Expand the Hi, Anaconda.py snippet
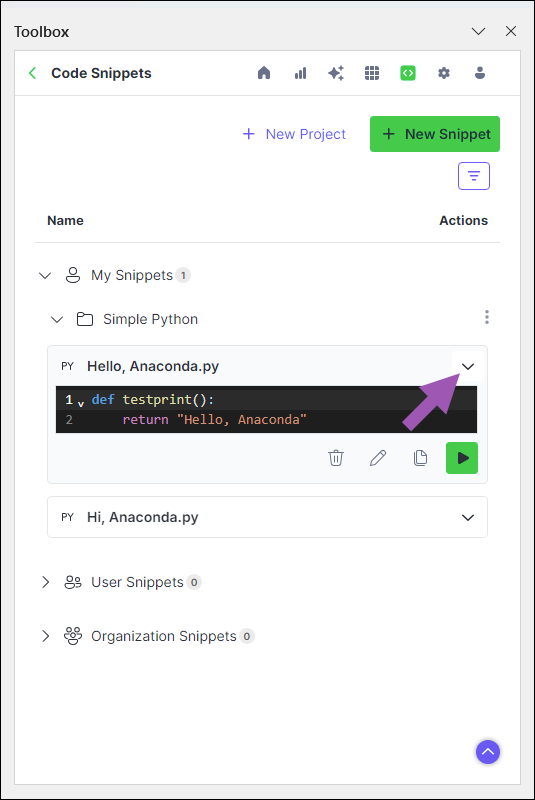The height and width of the screenshot is (800, 535). (468, 517)
